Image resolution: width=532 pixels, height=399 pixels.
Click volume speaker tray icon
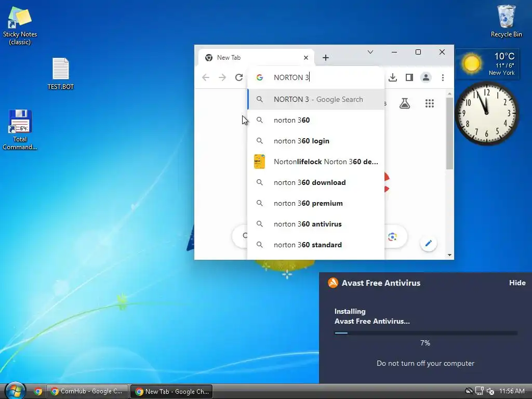(x=490, y=391)
